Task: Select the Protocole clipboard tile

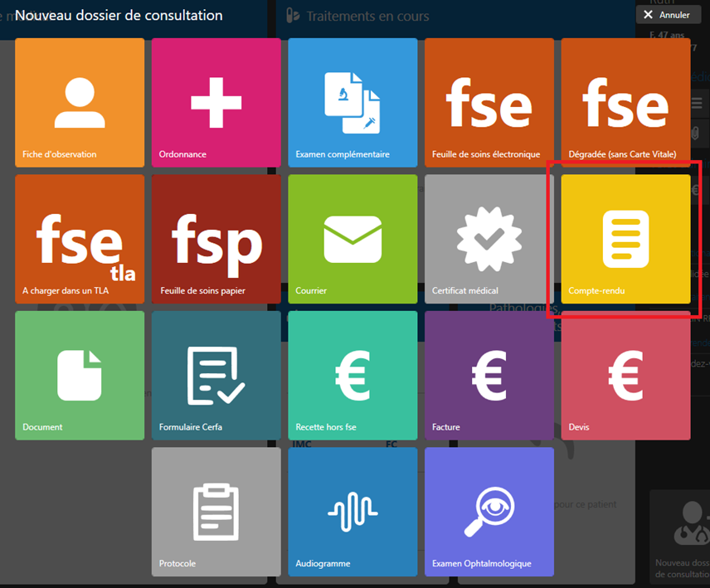Action: (x=216, y=512)
